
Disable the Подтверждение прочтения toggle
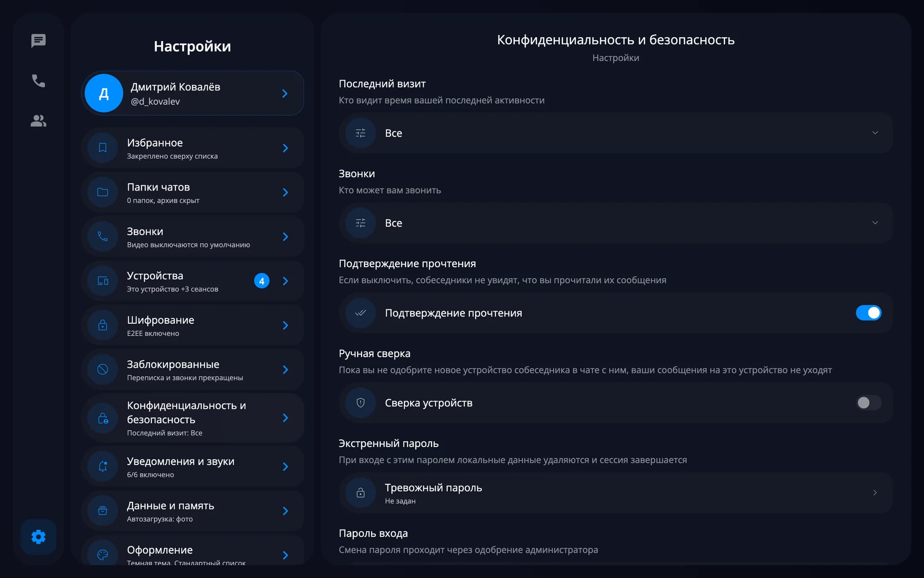(x=868, y=313)
